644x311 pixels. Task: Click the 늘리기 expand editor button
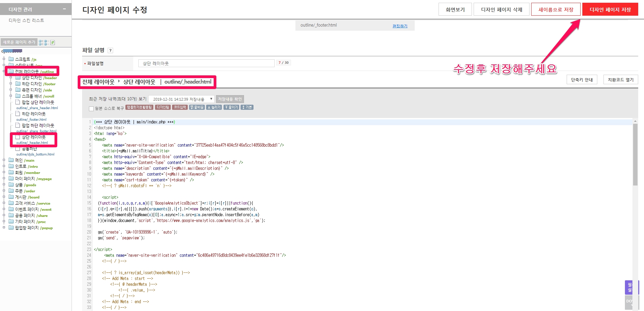point(214,107)
